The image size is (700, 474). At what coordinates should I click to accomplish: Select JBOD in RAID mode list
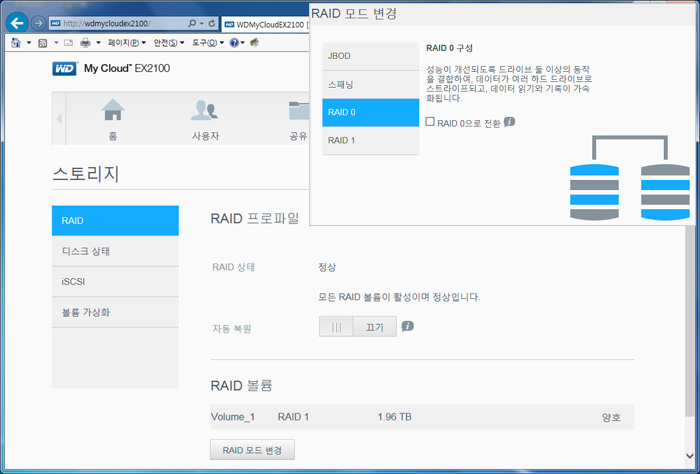point(371,56)
